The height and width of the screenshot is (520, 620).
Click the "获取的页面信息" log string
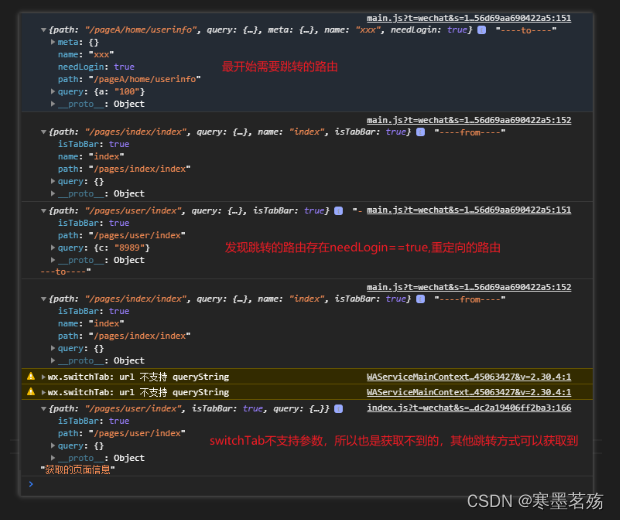click(x=78, y=470)
